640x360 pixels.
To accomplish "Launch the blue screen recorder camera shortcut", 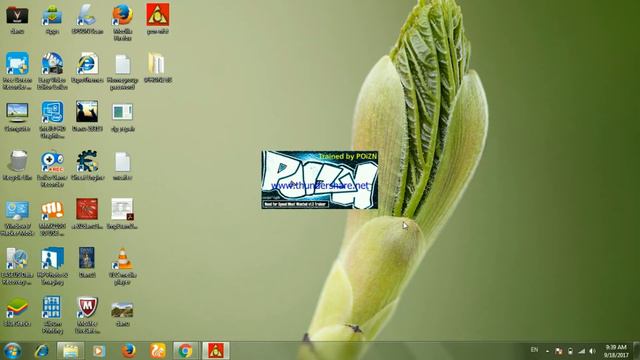I will (17, 64).
